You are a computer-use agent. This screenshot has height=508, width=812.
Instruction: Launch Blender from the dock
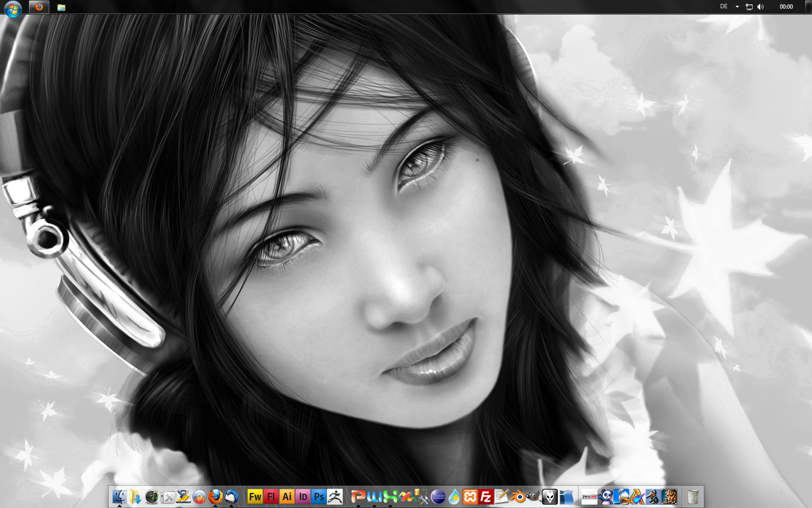click(x=518, y=497)
